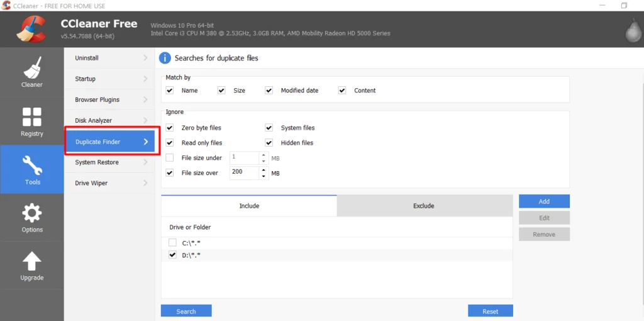Uncheck Hidden files
The width and height of the screenshot is (644, 321).
click(269, 143)
